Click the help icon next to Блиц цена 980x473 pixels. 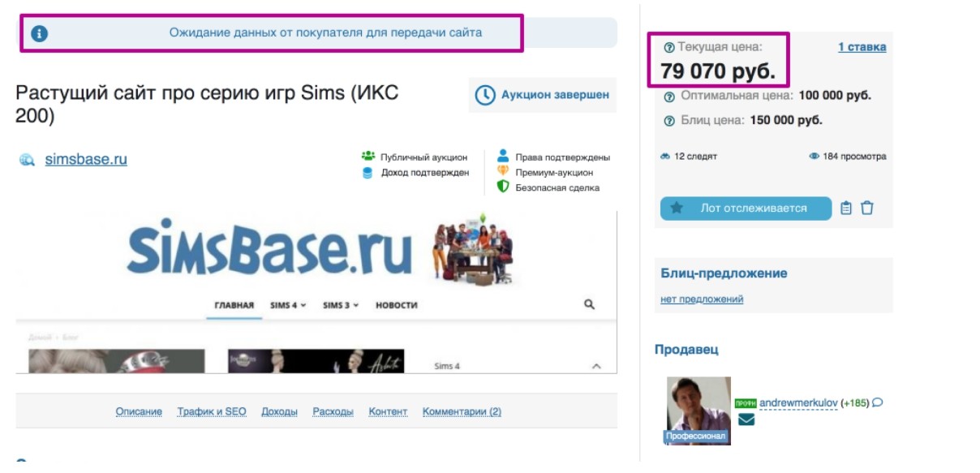[669, 121]
